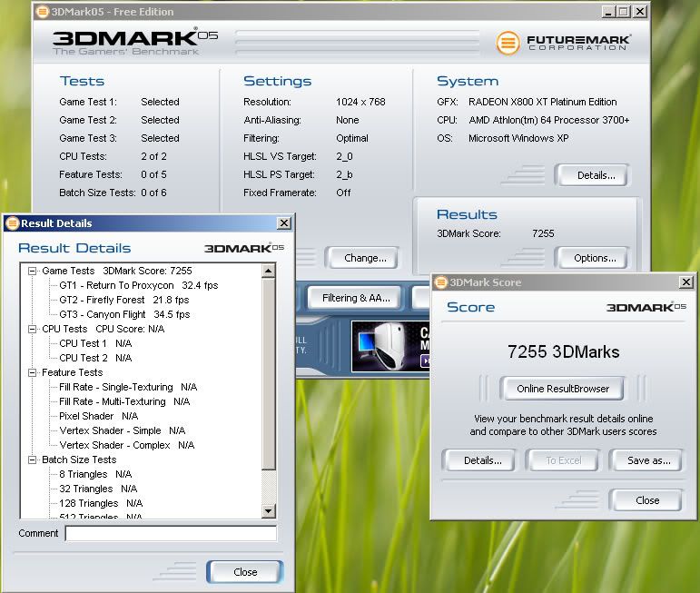
Task: Focus the Comment input field
Action: [x=171, y=533]
